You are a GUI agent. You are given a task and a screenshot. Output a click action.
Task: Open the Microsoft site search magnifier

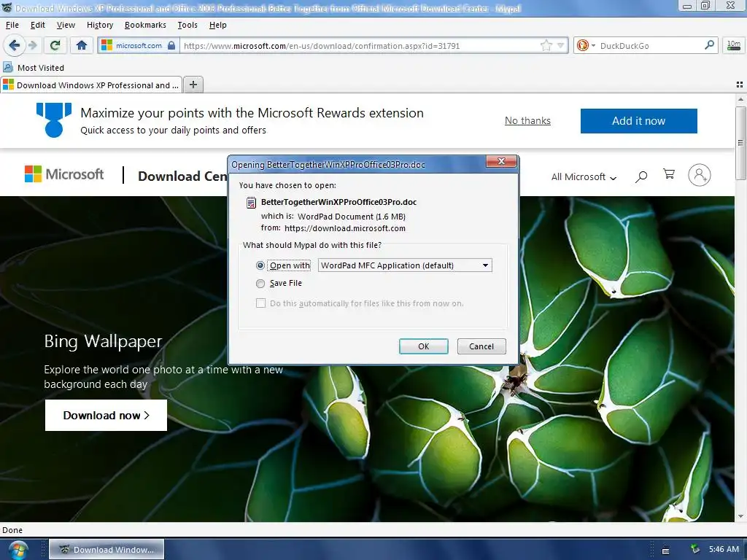[641, 176]
